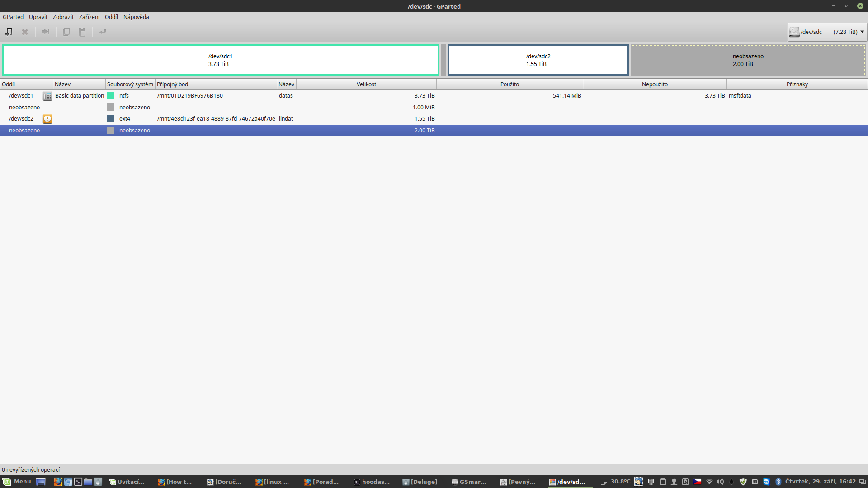Click the warning icon next to /dev/sdc2
The width and height of the screenshot is (868, 488).
(x=47, y=119)
